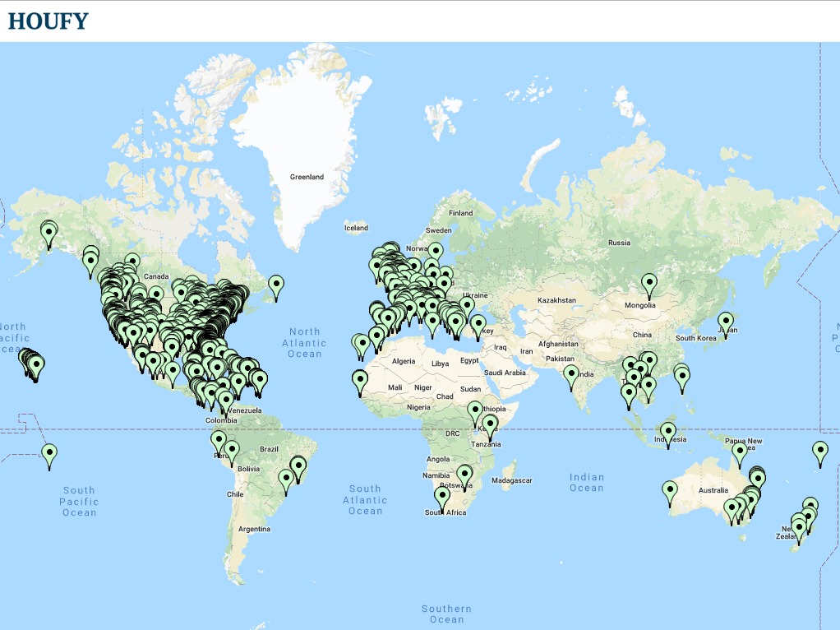Screen dimensions: 840x630
Task: Click the Kazakhstan label on the map
Action: [559, 300]
